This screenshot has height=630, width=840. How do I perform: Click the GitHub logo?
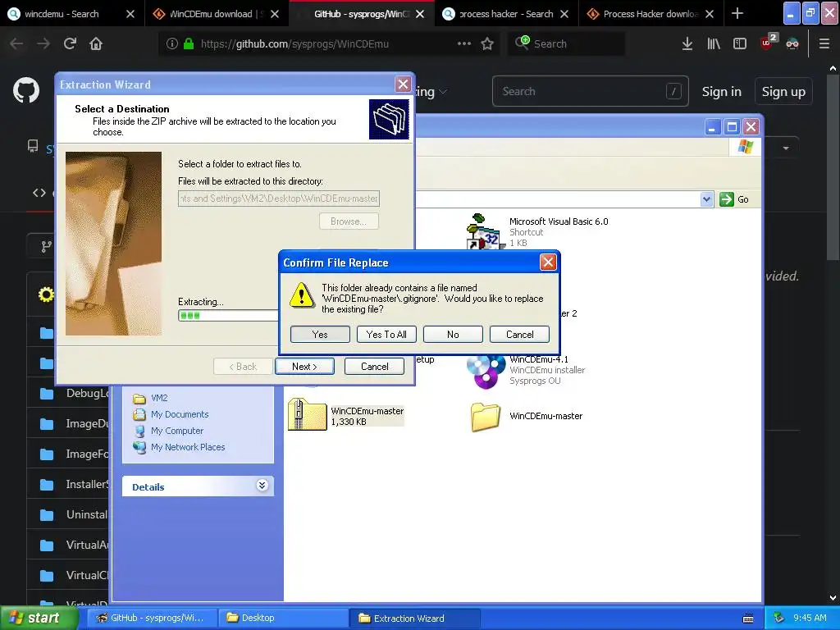coord(26,90)
